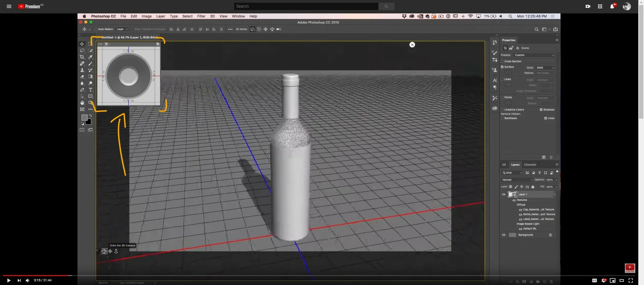Image resolution: width=644 pixels, height=285 pixels.
Task: Toggle visibility of Cap_Material texture
Action: tap(521, 210)
